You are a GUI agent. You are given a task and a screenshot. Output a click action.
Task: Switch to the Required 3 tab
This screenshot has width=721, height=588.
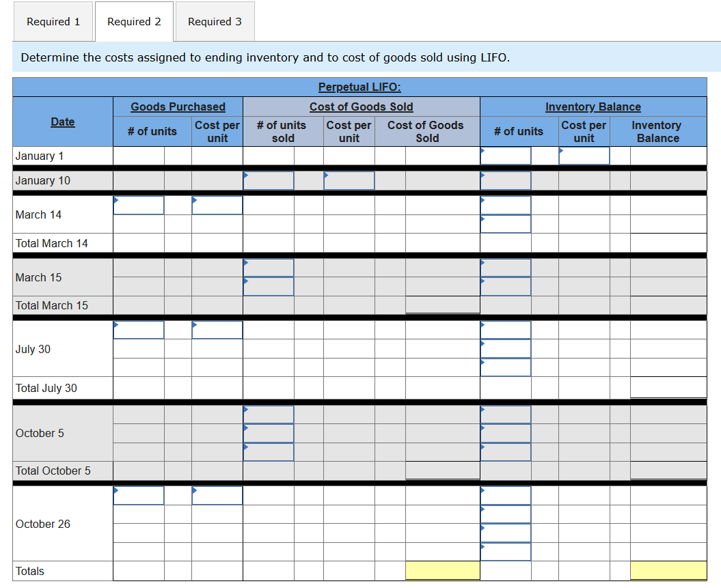(x=215, y=21)
